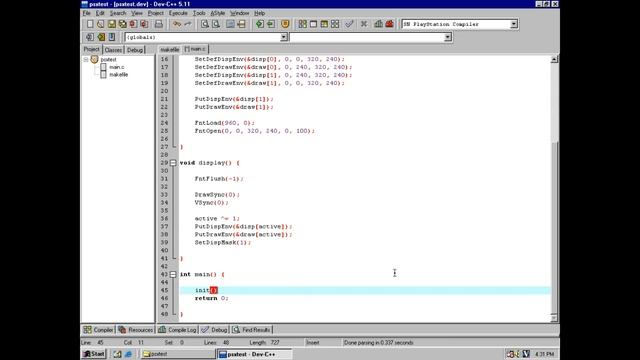
Task: Click the New file toolbar icon
Action: (90, 24)
